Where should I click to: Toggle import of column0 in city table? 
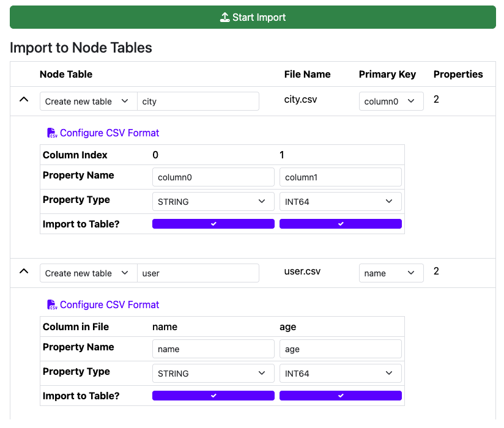tap(213, 224)
